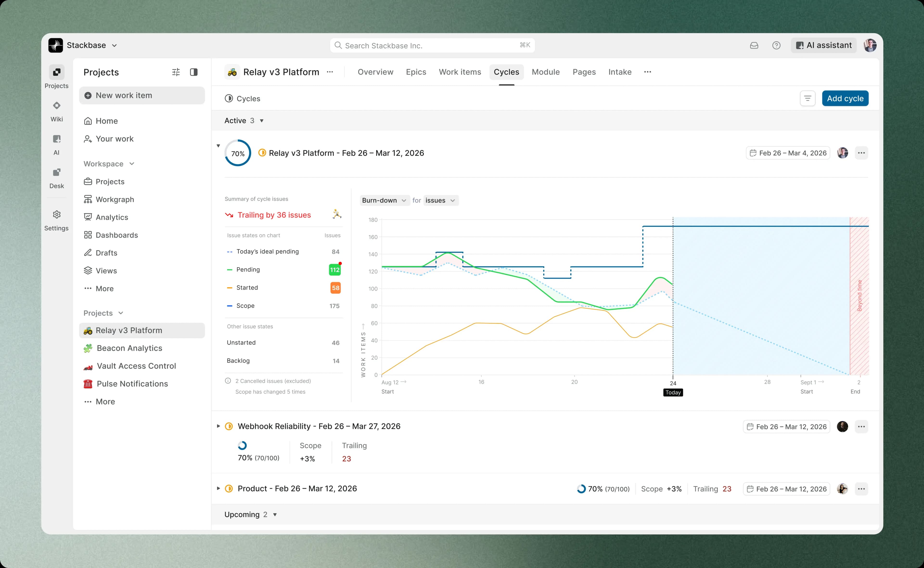924x568 pixels.
Task: Toggle the sidebar panel collapse icon
Action: tap(194, 72)
